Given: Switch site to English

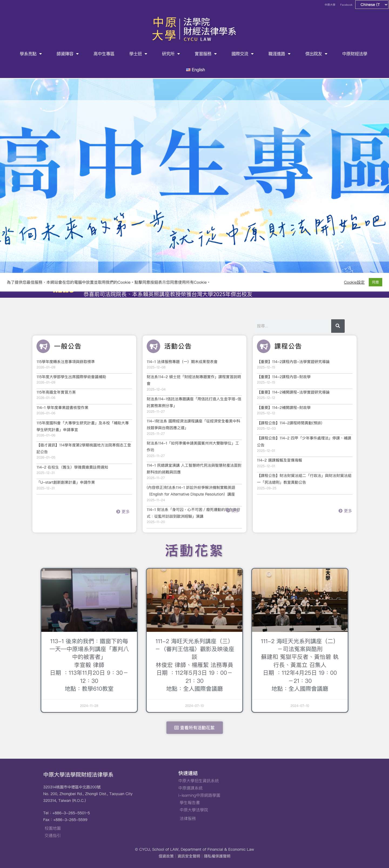Looking at the screenshot, I should click(x=195, y=70).
